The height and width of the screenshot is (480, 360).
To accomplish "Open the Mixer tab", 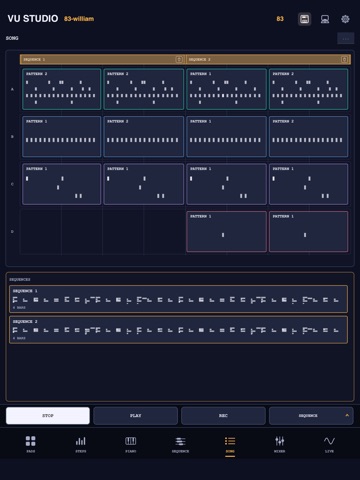I will [280, 444].
